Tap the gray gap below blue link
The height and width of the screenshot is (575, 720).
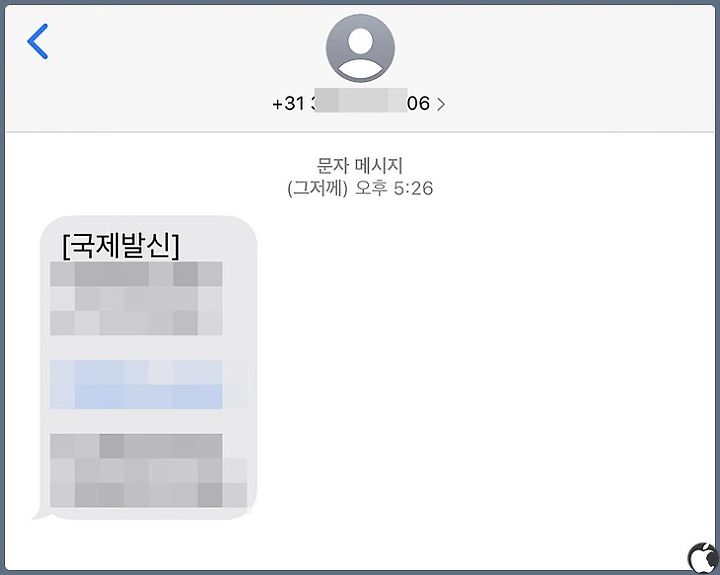tap(136, 421)
